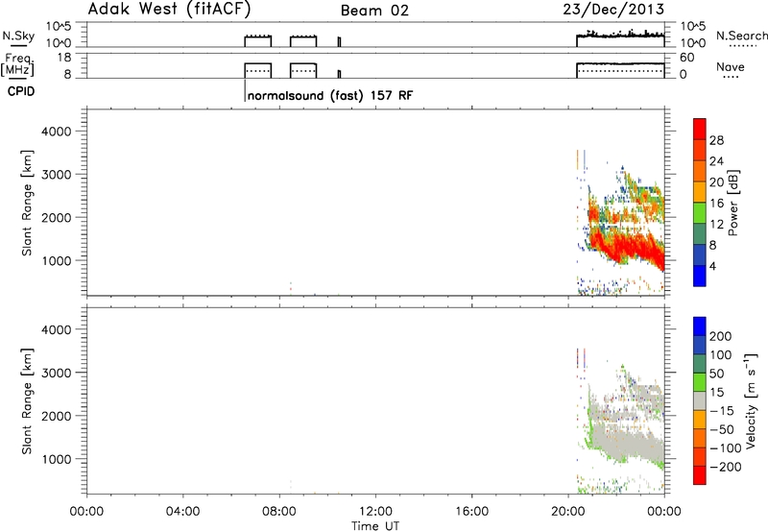This screenshot has height=532, width=768.
Task: Click the '08:00' time tick label
Action: tap(279, 512)
